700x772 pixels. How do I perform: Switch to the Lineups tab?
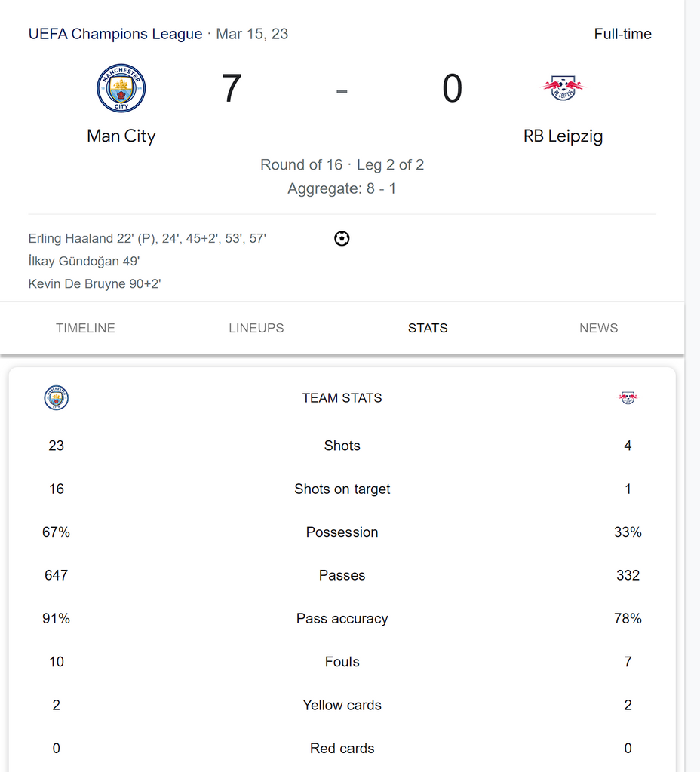click(256, 328)
